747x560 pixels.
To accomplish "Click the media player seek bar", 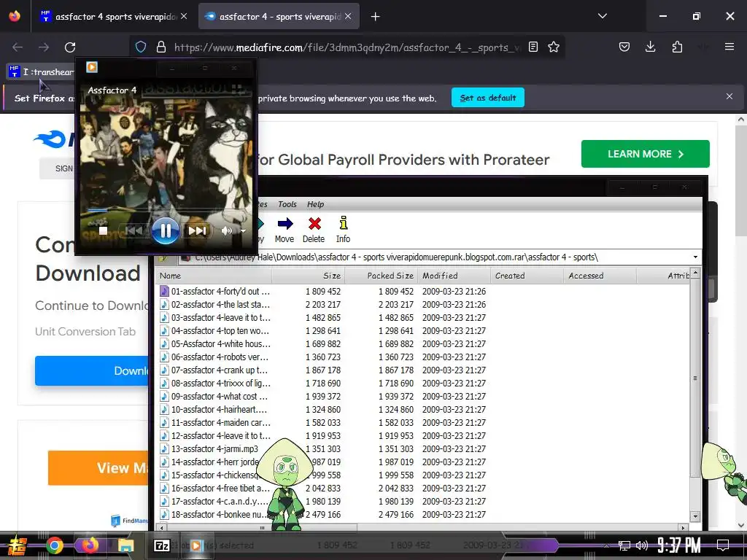I will (164, 209).
